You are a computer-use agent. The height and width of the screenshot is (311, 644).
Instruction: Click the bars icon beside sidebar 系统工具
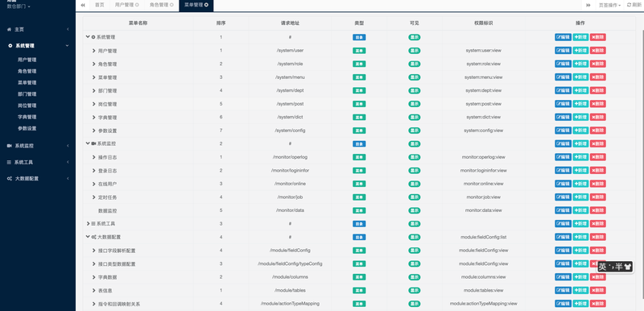pyautogui.click(x=9, y=162)
